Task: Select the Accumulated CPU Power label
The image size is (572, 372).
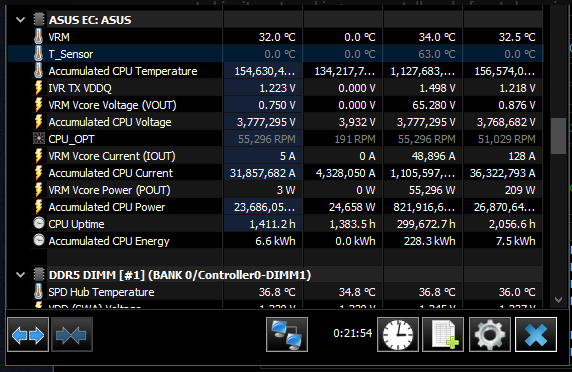Action: point(107,207)
